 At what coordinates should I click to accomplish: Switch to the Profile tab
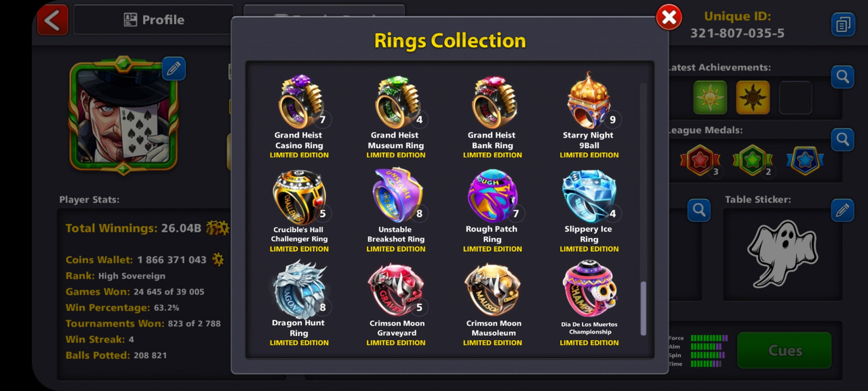coord(154,20)
